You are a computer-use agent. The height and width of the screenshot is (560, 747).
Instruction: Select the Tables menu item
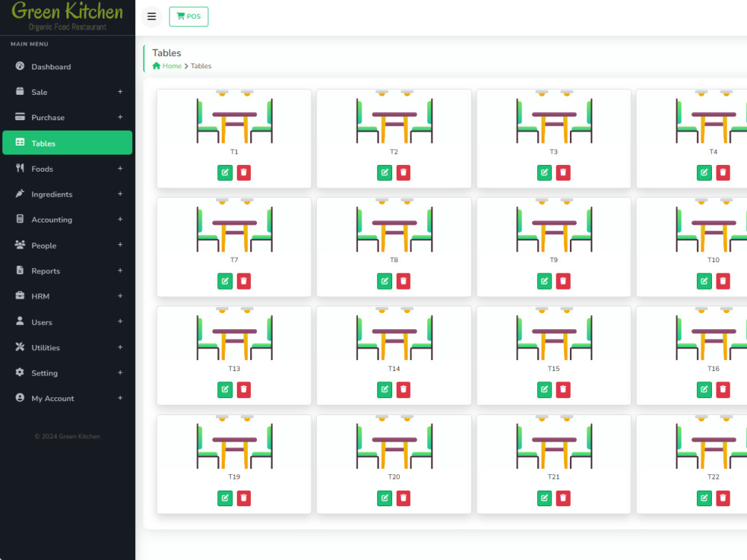click(67, 143)
